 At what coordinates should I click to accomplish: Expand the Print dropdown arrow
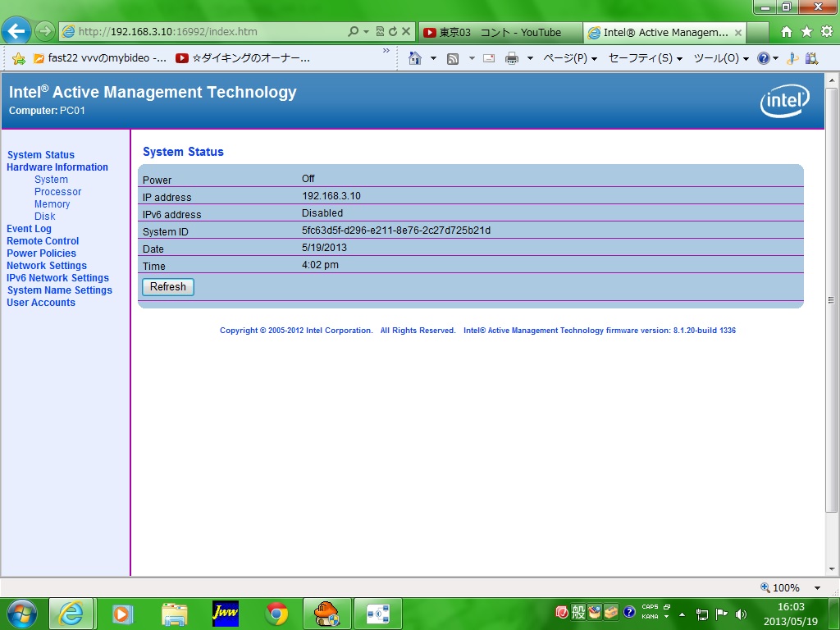tap(530, 58)
